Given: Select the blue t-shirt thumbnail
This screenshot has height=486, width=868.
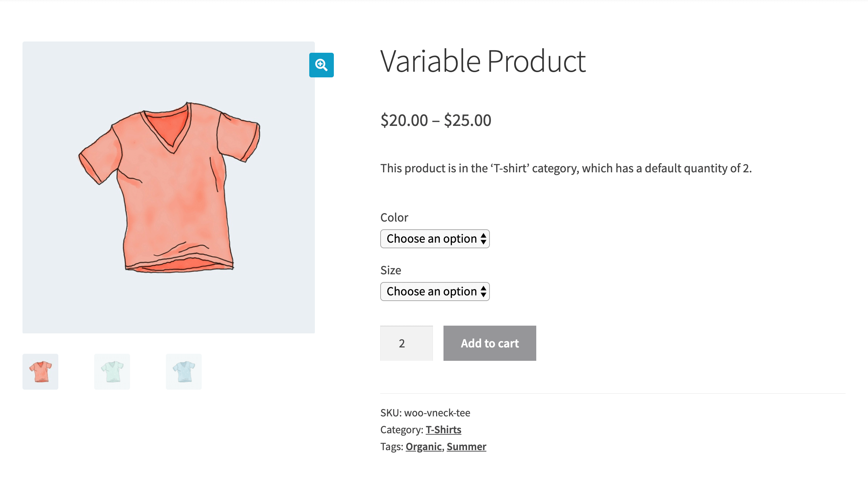Looking at the screenshot, I should 183,371.
